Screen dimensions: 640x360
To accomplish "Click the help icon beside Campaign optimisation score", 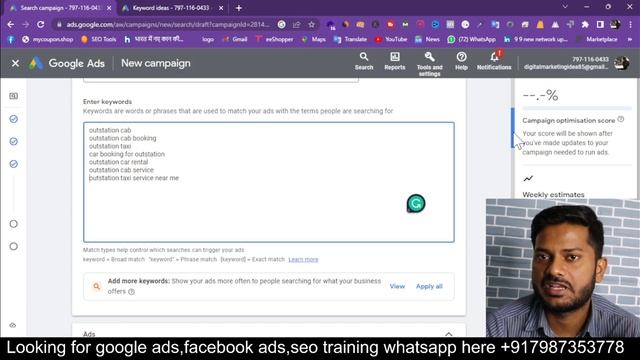I will (x=621, y=119).
